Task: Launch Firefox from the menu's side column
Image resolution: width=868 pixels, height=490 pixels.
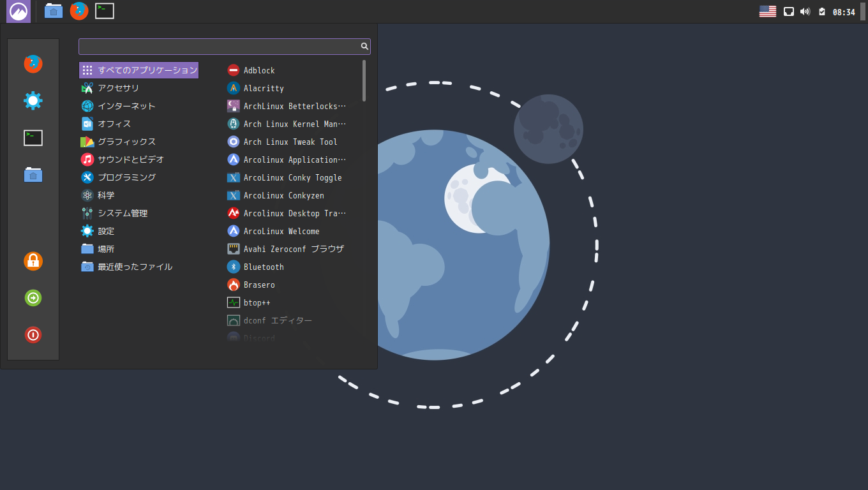Action: click(x=33, y=64)
